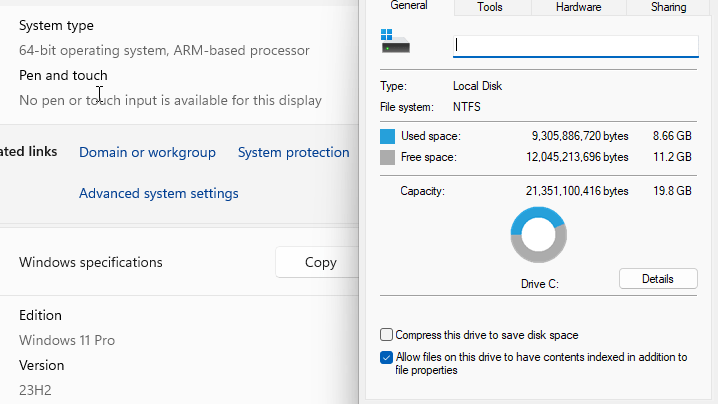Click the blue Used space color square
718x404 pixels.
point(388,136)
